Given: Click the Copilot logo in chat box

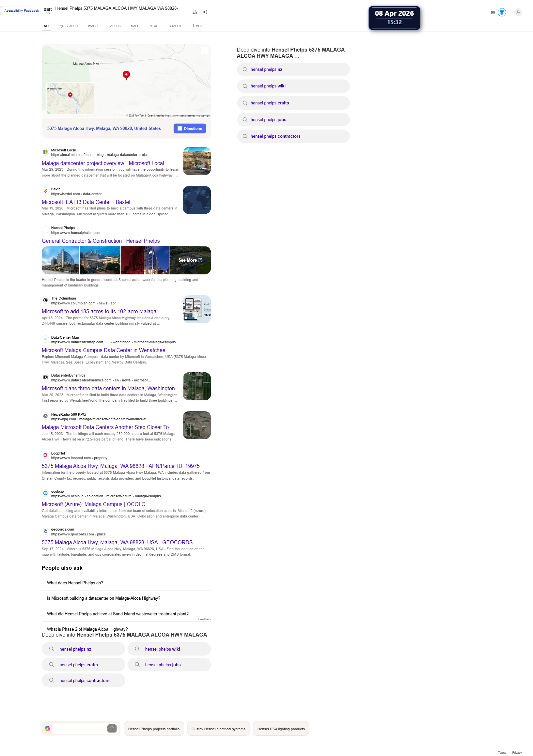Looking at the screenshot, I should pyautogui.click(x=47, y=728).
